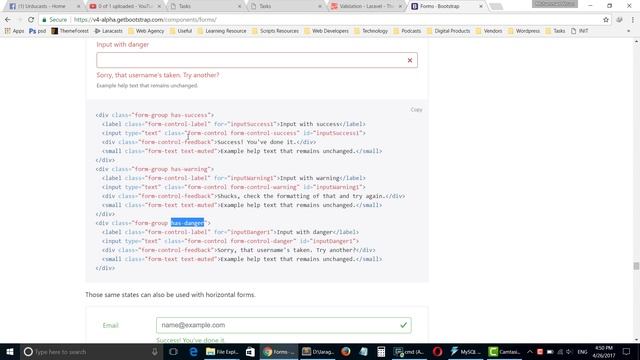Click 'Those same states' paragraph text
Viewport: 640px width, 360px height.
pyautogui.click(x=170, y=295)
